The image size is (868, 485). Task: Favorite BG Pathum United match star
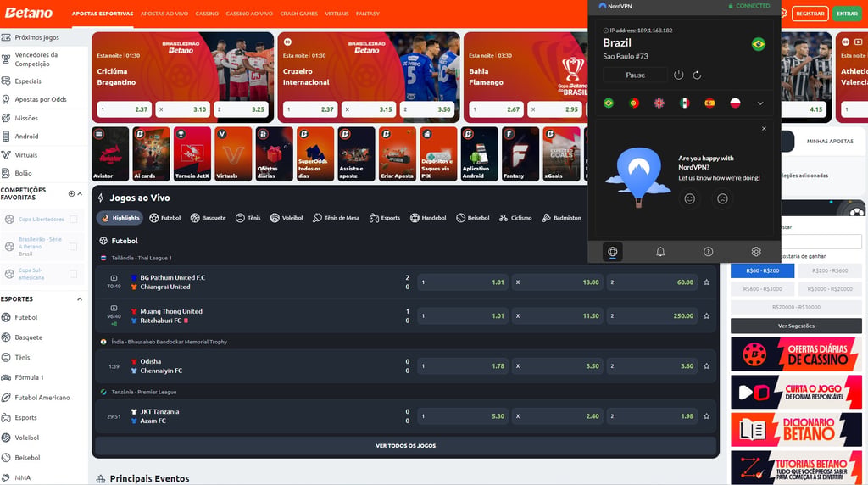[x=706, y=282]
